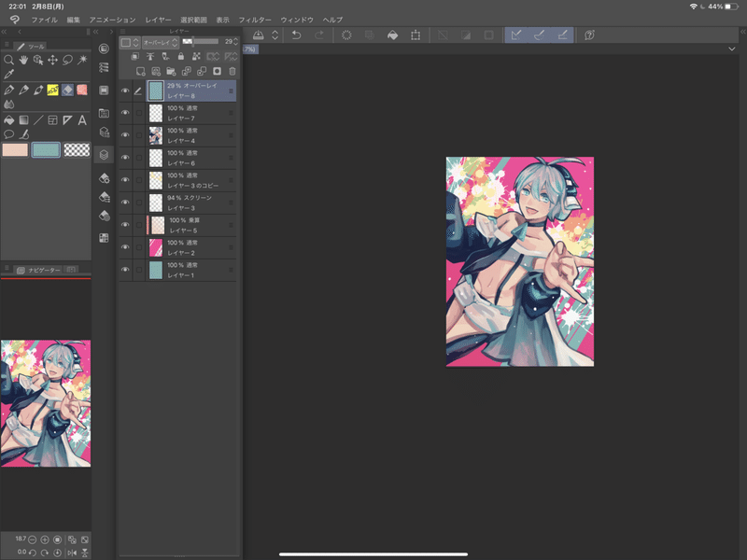Select the Move Layer tool
Screen dimensions: 747x560
point(52,60)
